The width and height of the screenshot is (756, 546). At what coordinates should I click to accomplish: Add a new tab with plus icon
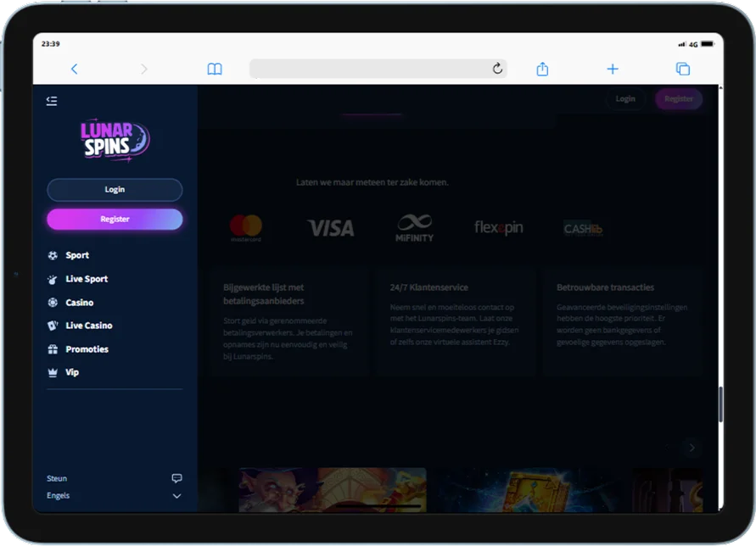[x=613, y=69]
